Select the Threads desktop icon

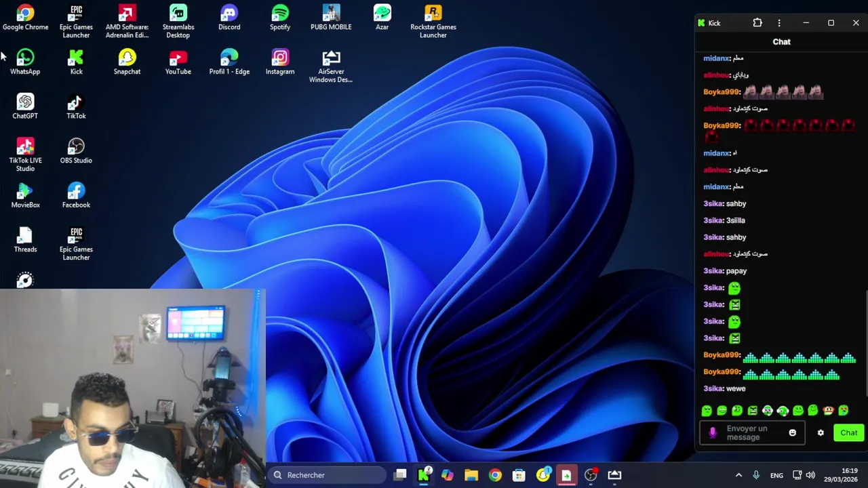25,240
